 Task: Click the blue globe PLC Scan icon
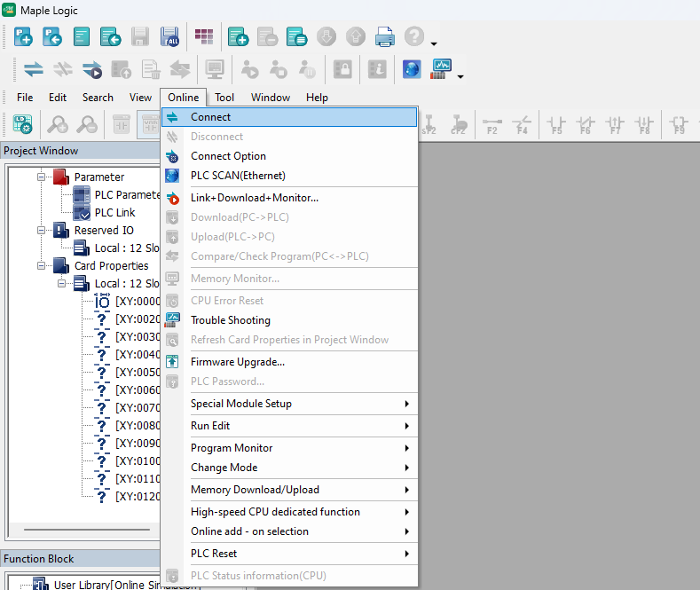tap(412, 69)
